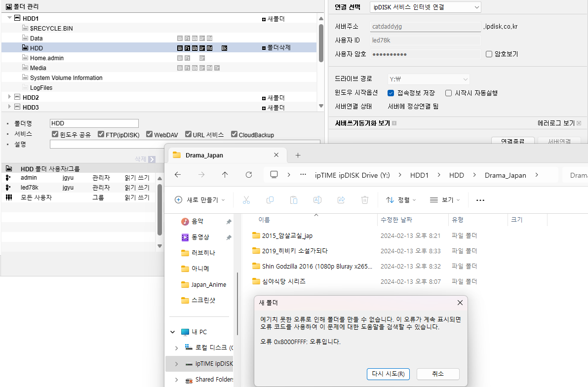This screenshot has height=387, width=588.
Task: Click the pin icon next to 음악
Action: point(229,222)
